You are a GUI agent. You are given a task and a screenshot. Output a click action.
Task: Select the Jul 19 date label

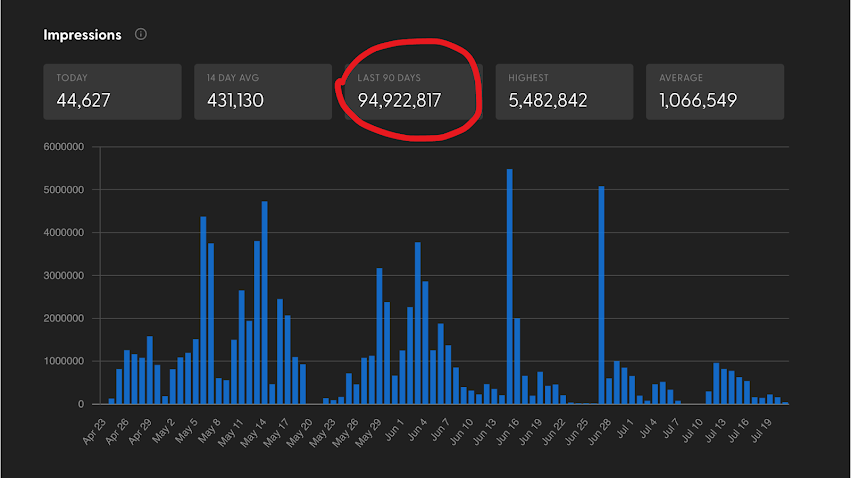click(769, 428)
